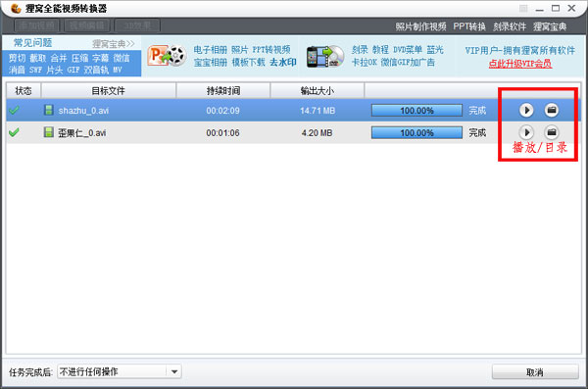Play the converted shazhu_0.avi file
This screenshot has height=389, width=588.
[x=526, y=111]
